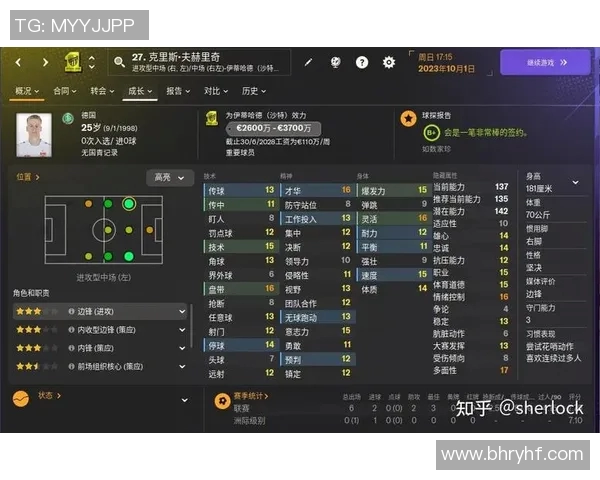Screen dimensions: 600x480
Task: Open the 历史 tab menu
Action: [x=254, y=91]
